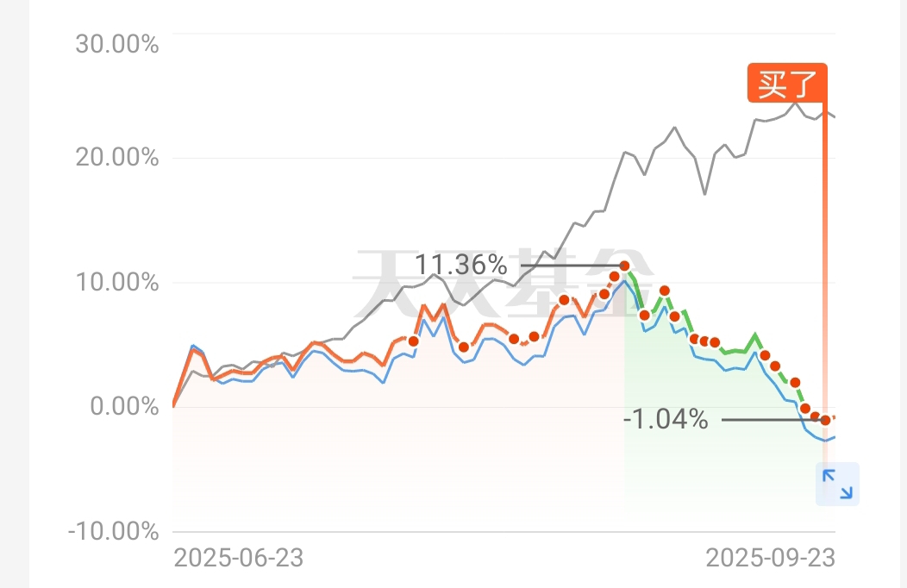Viewport: 907px width, 588px height.
Task: Click the 10.00% y-axis label
Action: [117, 283]
